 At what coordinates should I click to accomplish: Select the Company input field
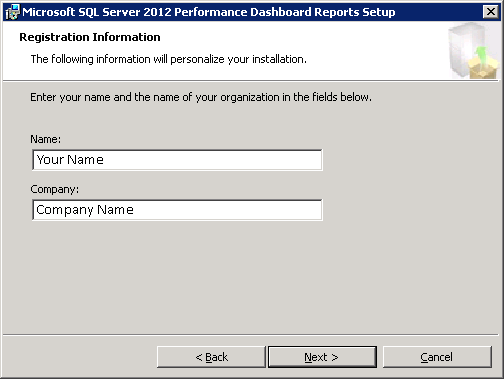177,210
